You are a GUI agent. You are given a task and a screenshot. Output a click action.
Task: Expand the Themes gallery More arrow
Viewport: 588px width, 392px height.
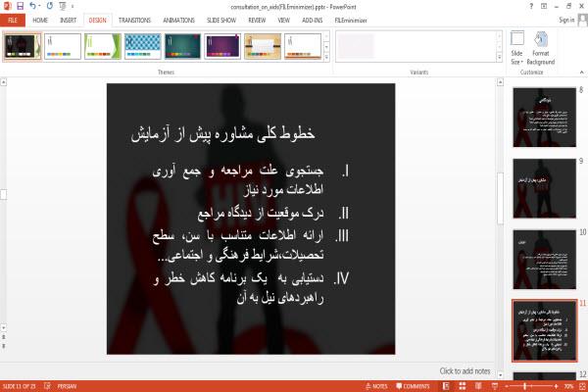tap(326, 57)
